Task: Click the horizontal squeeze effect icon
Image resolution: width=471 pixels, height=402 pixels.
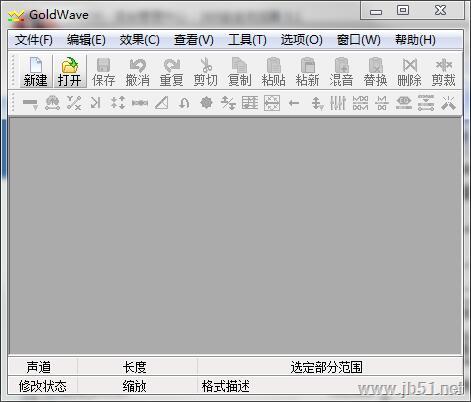Action: click(x=140, y=103)
